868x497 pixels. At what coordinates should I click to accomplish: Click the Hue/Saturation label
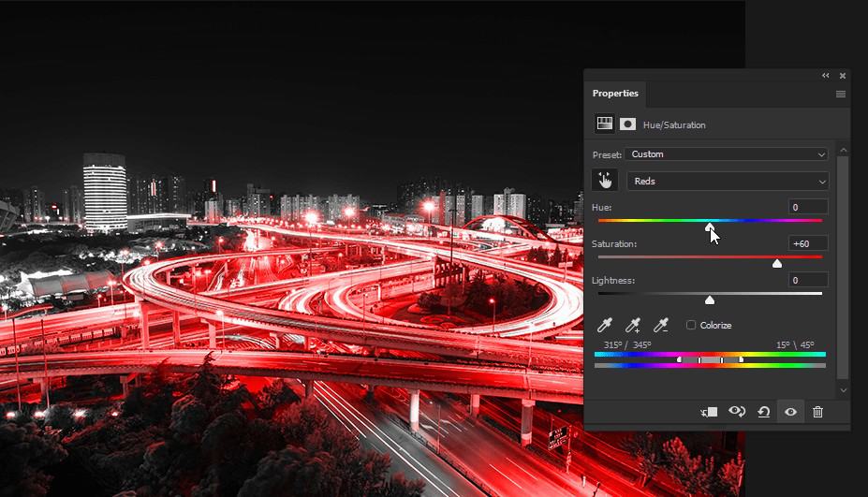click(674, 125)
